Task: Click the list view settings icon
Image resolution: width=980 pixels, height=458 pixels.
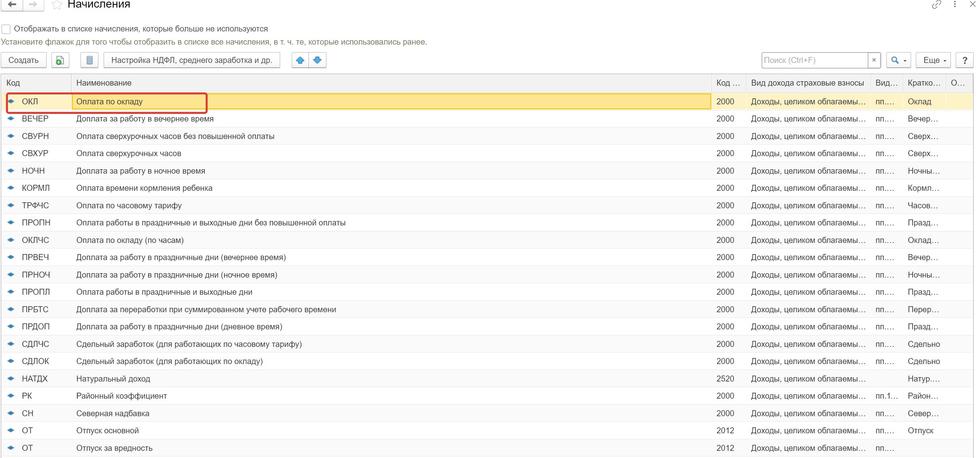Action: 90,60
